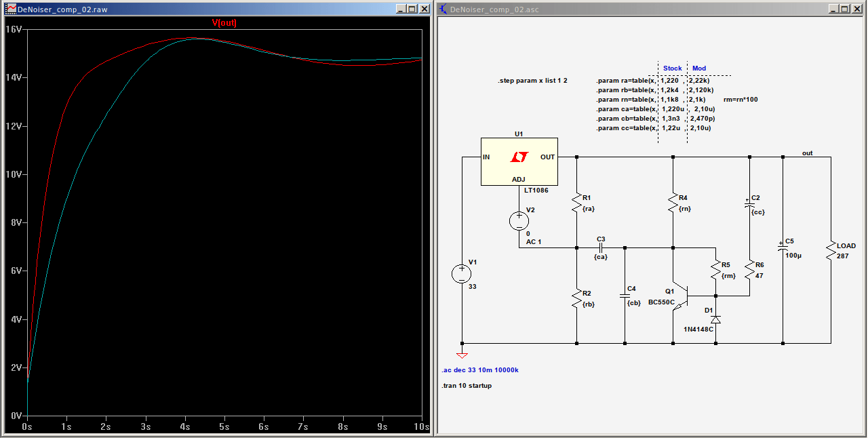Click the 287 value of LOAD
Image resolution: width=868 pixels, height=438 pixels.
click(842, 256)
